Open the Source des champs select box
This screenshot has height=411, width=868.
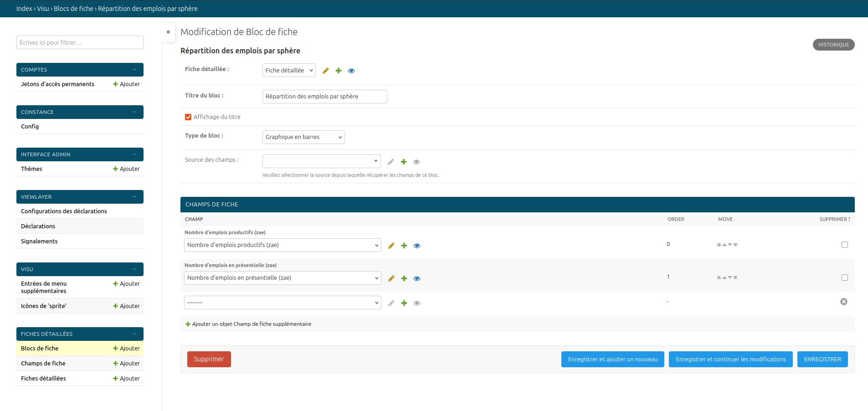(322, 161)
